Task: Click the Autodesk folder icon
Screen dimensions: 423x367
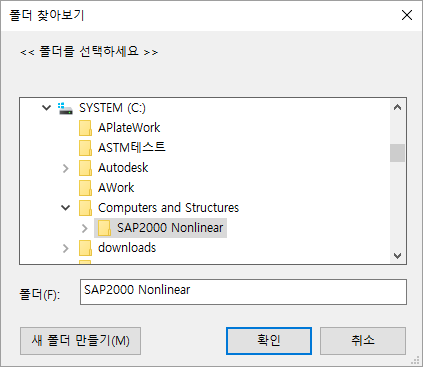Action: coord(85,168)
